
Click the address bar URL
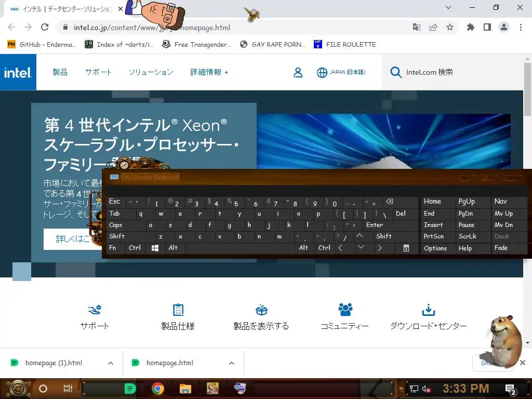[x=152, y=28]
